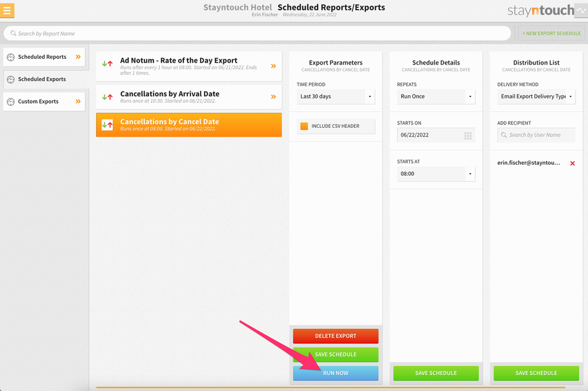Screen dimensions: 588x391
Task: Open the hamburger main menu
Action: [x=7, y=10]
